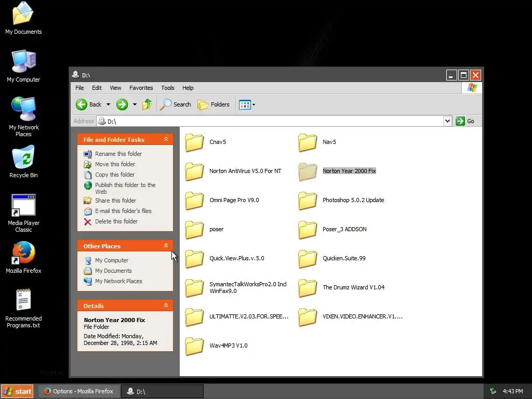Select Norton Year 2000 Fix folder icon

(x=308, y=171)
